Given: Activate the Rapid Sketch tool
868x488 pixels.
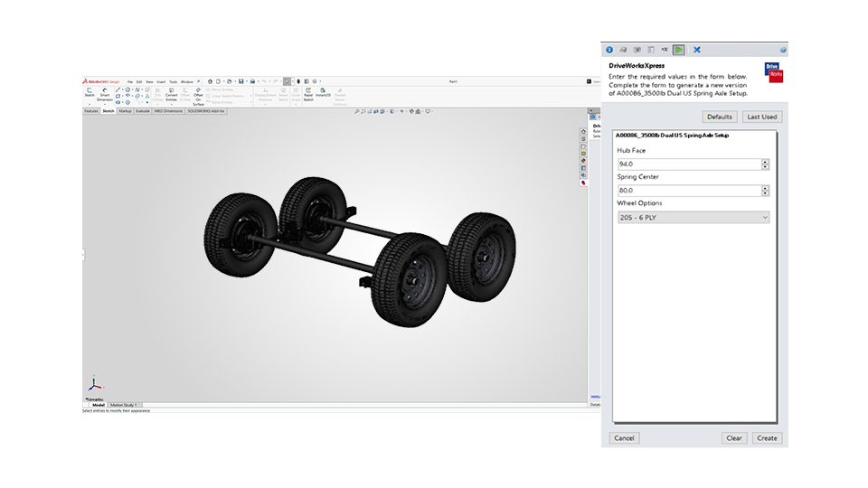Looking at the screenshot, I should pos(307,92).
